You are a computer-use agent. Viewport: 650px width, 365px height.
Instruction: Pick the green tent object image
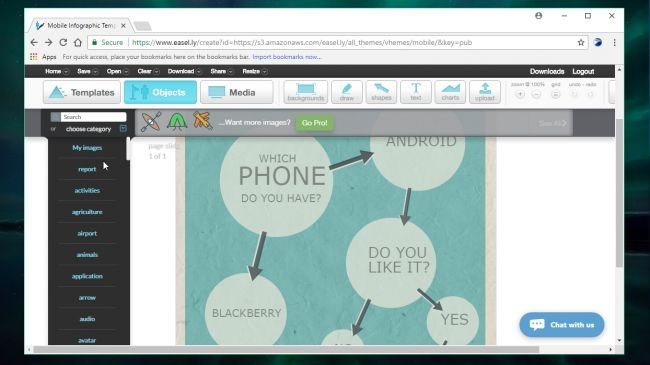[x=177, y=122]
